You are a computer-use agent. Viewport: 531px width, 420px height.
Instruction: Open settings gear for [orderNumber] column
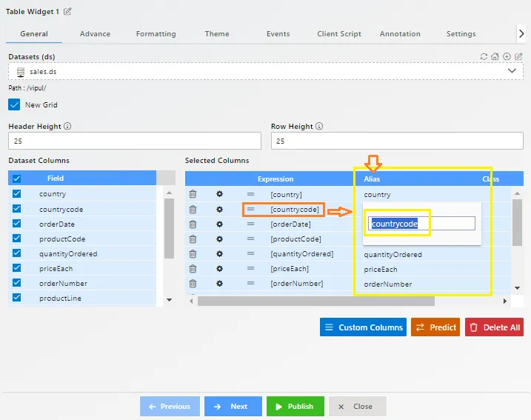point(219,284)
